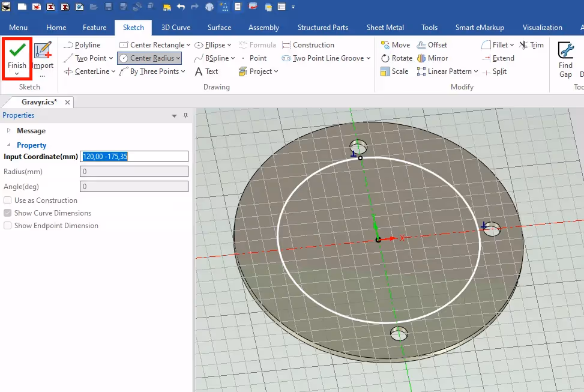Close the Gravyr.ics document tab

(68, 102)
